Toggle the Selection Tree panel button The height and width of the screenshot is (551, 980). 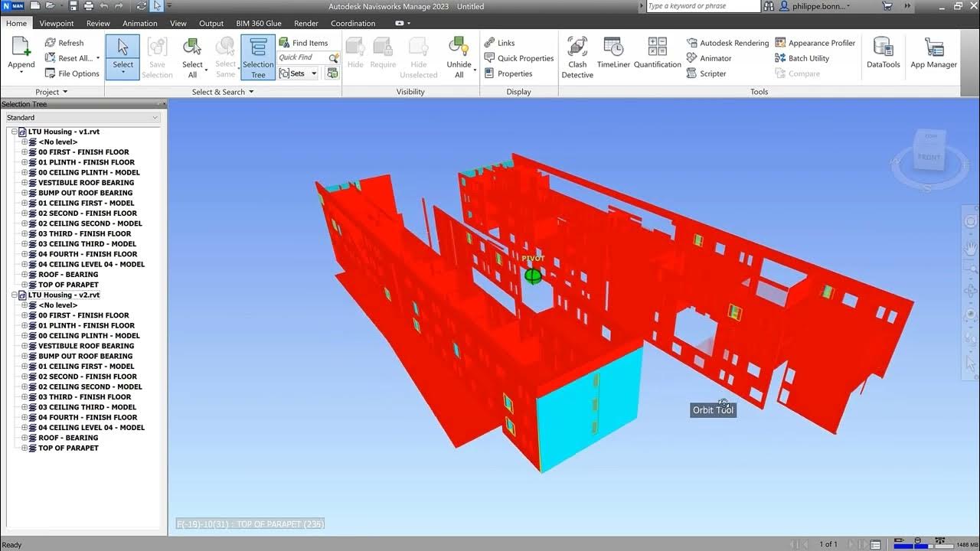click(258, 57)
